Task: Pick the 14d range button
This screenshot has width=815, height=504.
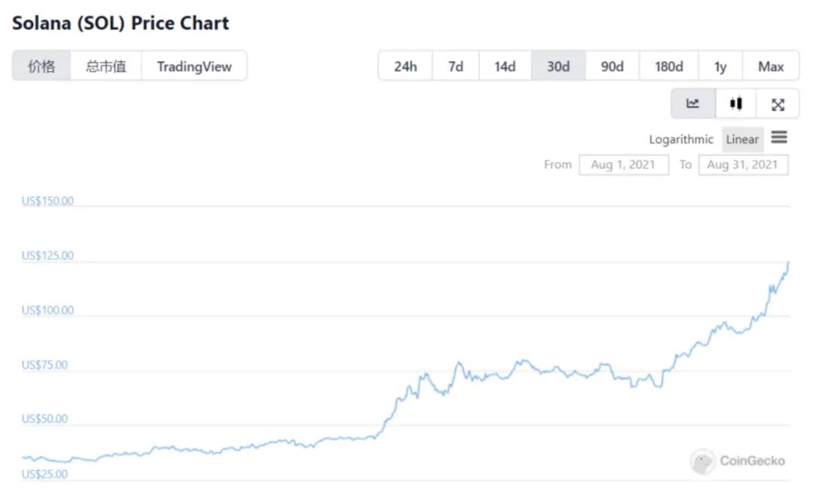Action: coord(505,66)
